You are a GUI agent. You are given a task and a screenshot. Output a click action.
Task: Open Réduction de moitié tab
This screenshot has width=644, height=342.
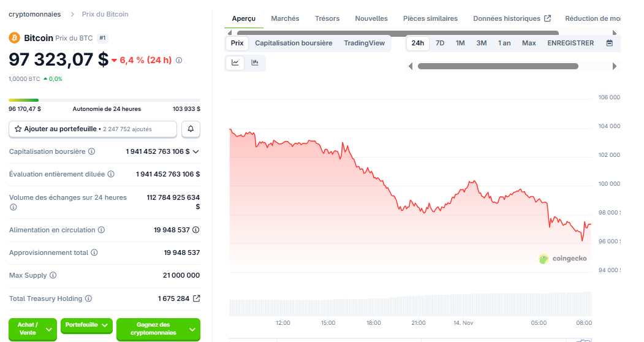click(x=593, y=18)
